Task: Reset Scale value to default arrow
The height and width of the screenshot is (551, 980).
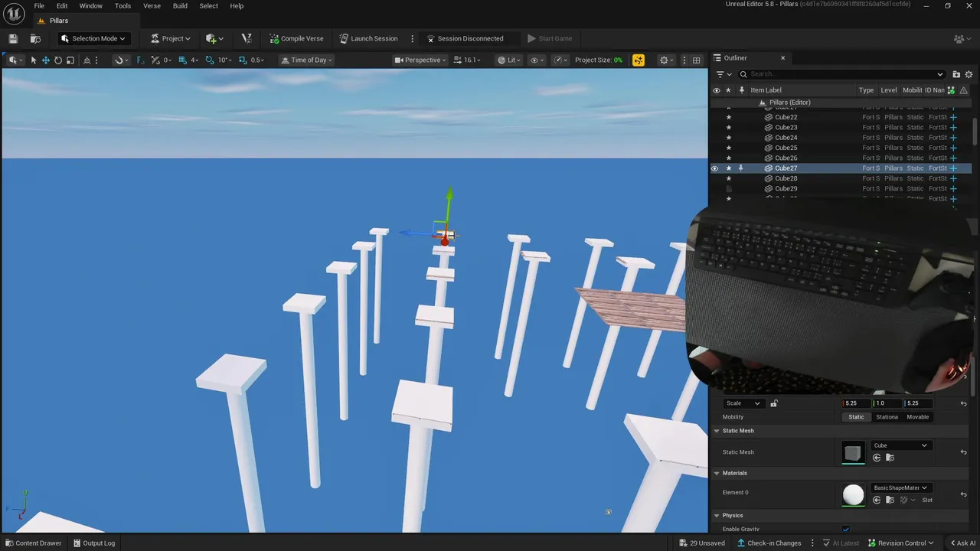Action: (963, 403)
